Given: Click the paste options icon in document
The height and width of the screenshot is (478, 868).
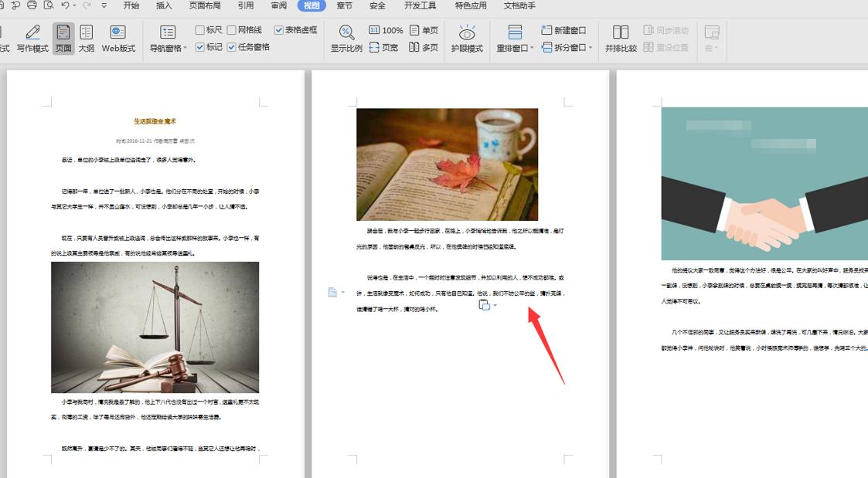Looking at the screenshot, I should point(485,305).
